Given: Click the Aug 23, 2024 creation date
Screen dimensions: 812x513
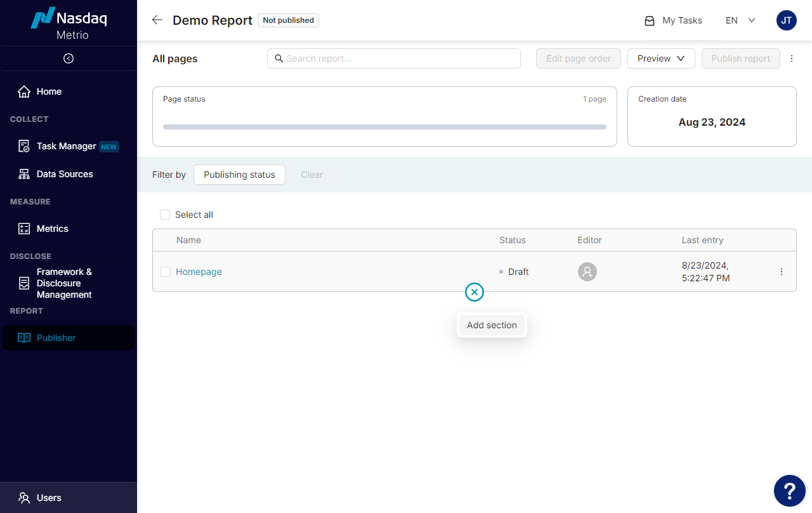Looking at the screenshot, I should 712,122.
